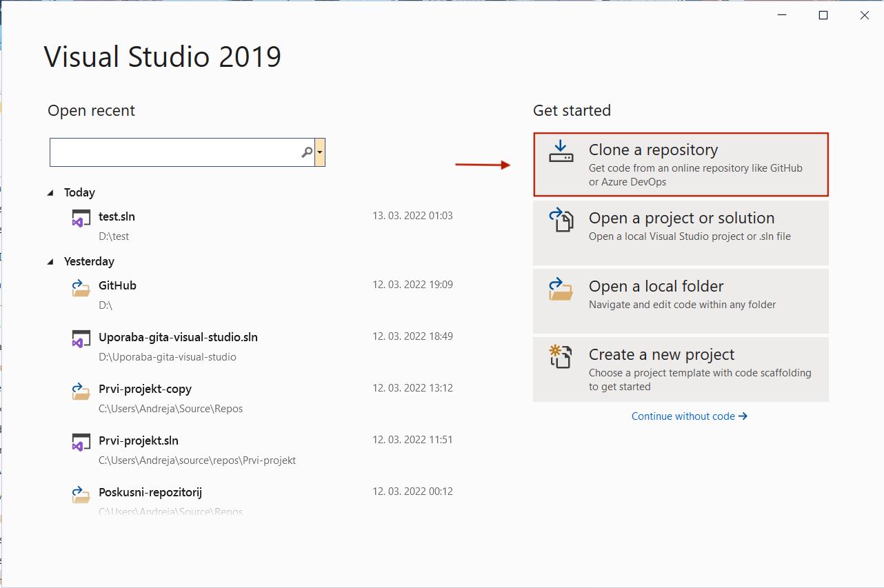Click the Uporaba-gita-visual-studio.sln solution icon
The width and height of the screenshot is (884, 588).
81,341
